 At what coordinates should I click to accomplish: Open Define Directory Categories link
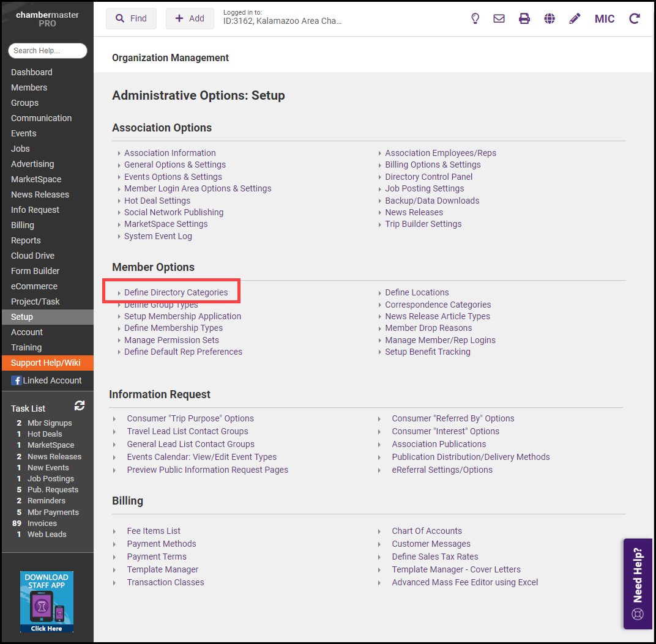coord(176,292)
